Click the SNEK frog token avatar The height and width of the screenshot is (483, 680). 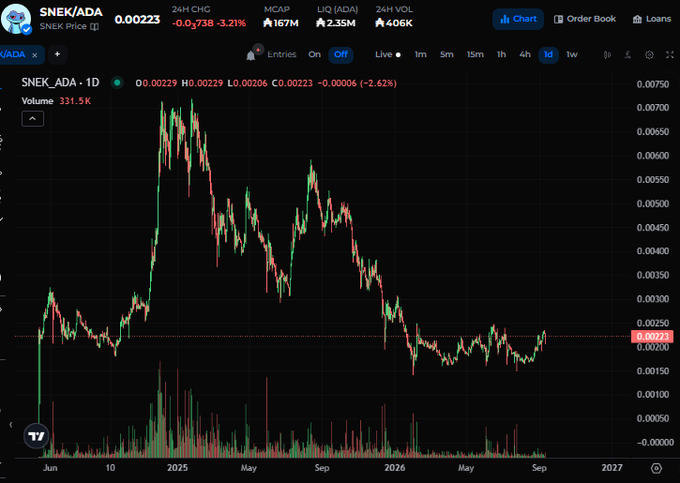click(x=16, y=19)
